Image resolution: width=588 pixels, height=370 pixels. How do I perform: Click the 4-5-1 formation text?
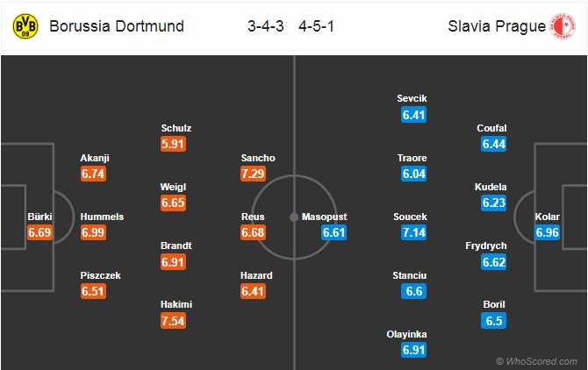[317, 26]
